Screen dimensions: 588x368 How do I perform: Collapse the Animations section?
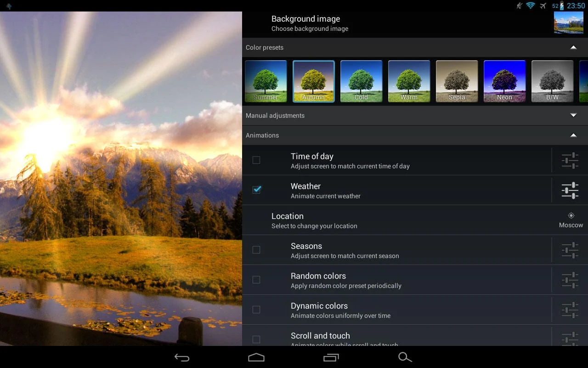click(x=573, y=135)
